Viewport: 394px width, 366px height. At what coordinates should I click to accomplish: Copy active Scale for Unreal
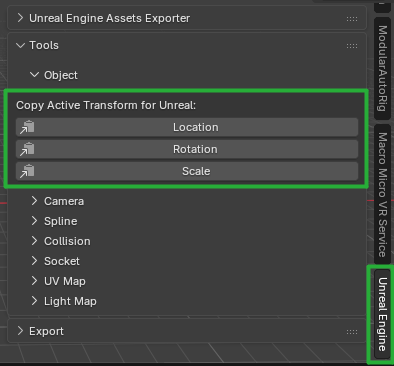coord(187,171)
